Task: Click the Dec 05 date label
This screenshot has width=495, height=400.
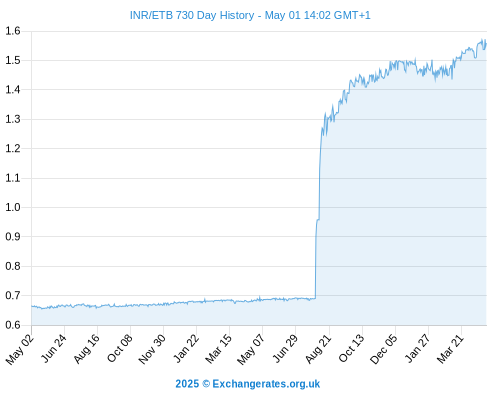Action: 383,349
